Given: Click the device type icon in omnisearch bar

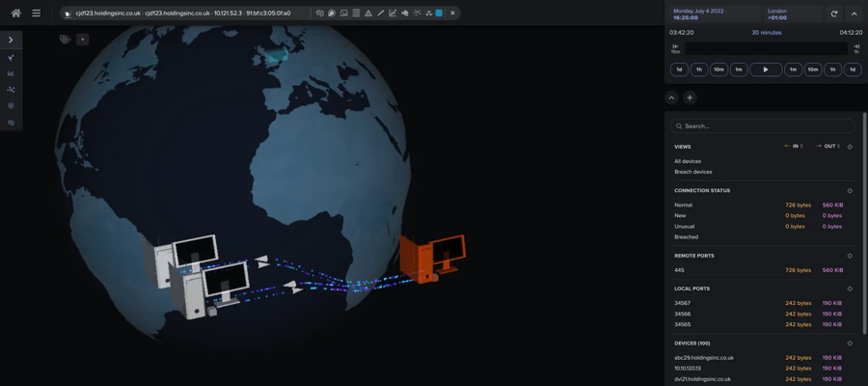Looking at the screenshot, I should (x=68, y=14).
